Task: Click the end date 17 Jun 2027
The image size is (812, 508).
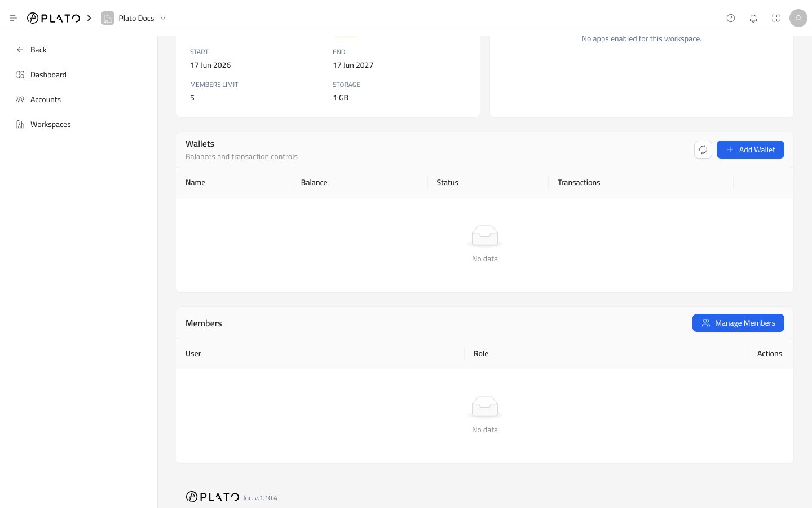Action: [x=353, y=65]
